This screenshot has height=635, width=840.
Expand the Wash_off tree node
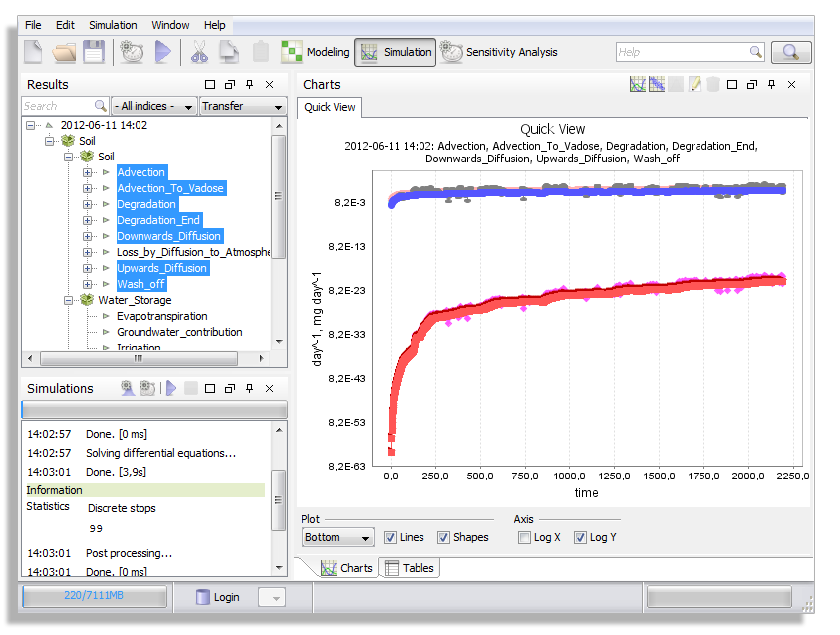tap(87, 284)
